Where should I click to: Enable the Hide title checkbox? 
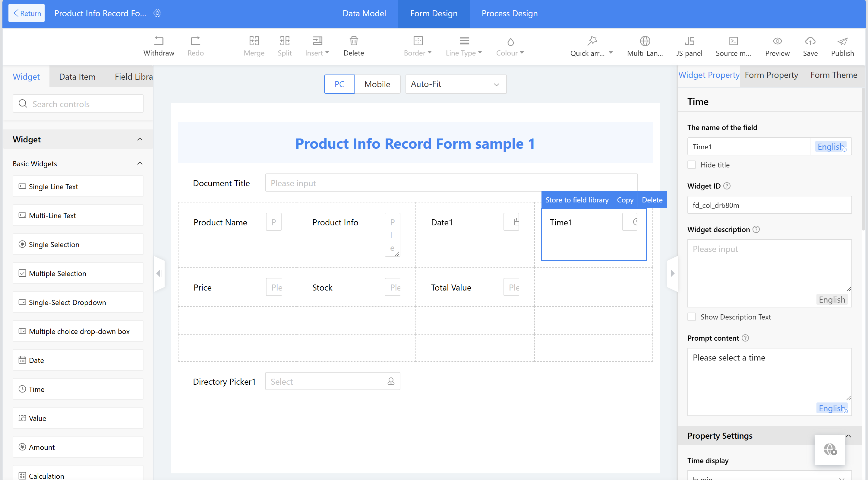pyautogui.click(x=692, y=165)
